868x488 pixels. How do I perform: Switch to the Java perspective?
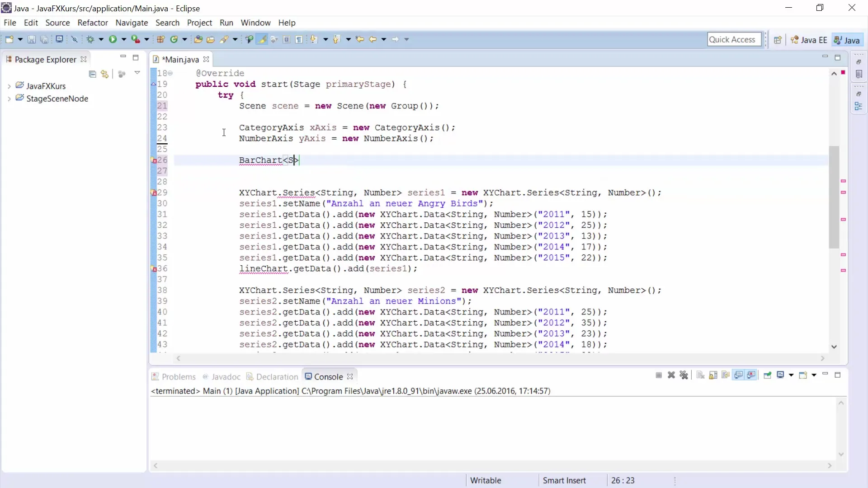[x=847, y=40]
